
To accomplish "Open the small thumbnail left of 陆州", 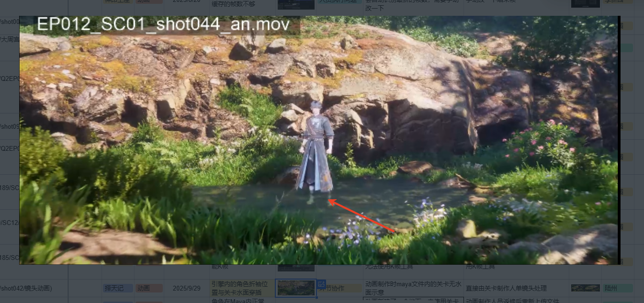I will (585, 288).
